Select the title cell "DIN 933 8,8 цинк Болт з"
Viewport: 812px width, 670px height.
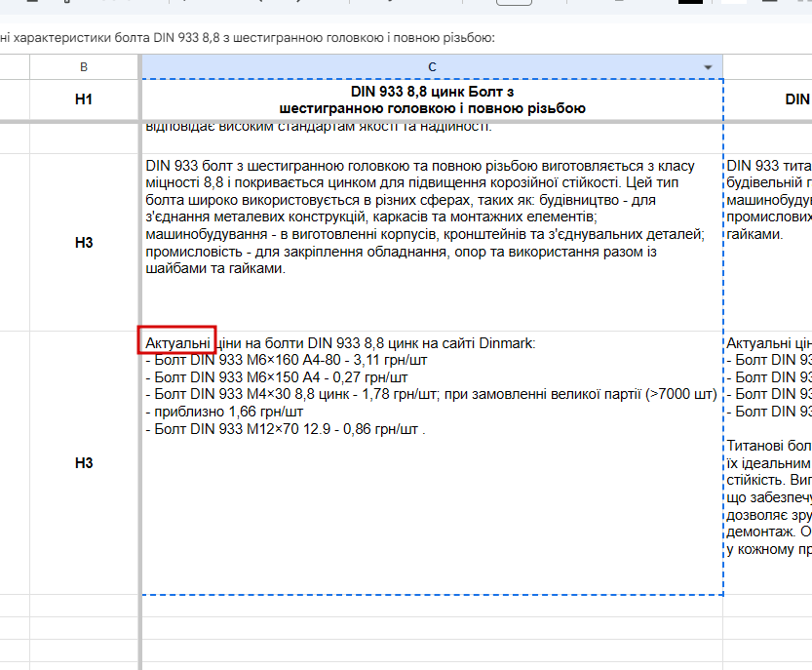pos(432,99)
